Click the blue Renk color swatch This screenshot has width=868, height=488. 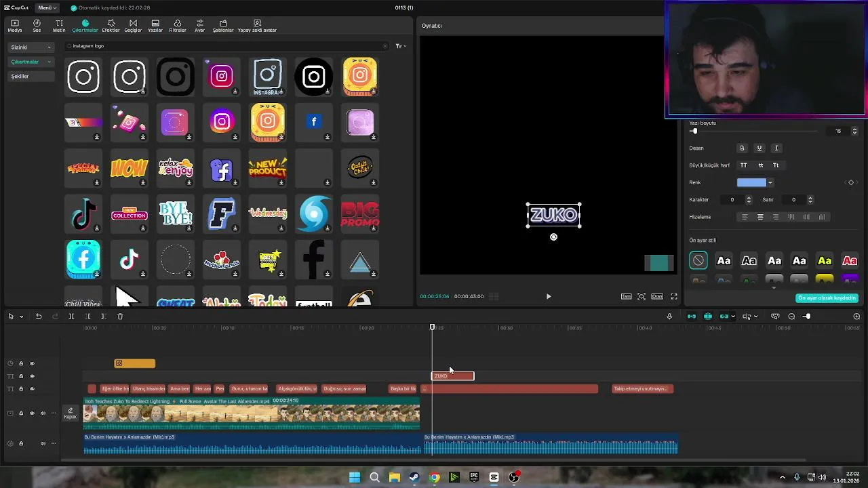751,182
